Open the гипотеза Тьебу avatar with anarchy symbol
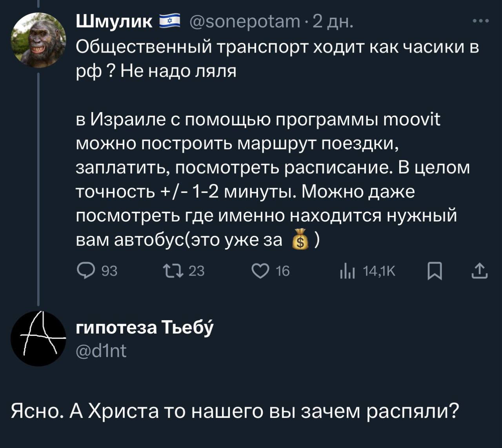The height and width of the screenshot is (448, 502). pos(38,339)
